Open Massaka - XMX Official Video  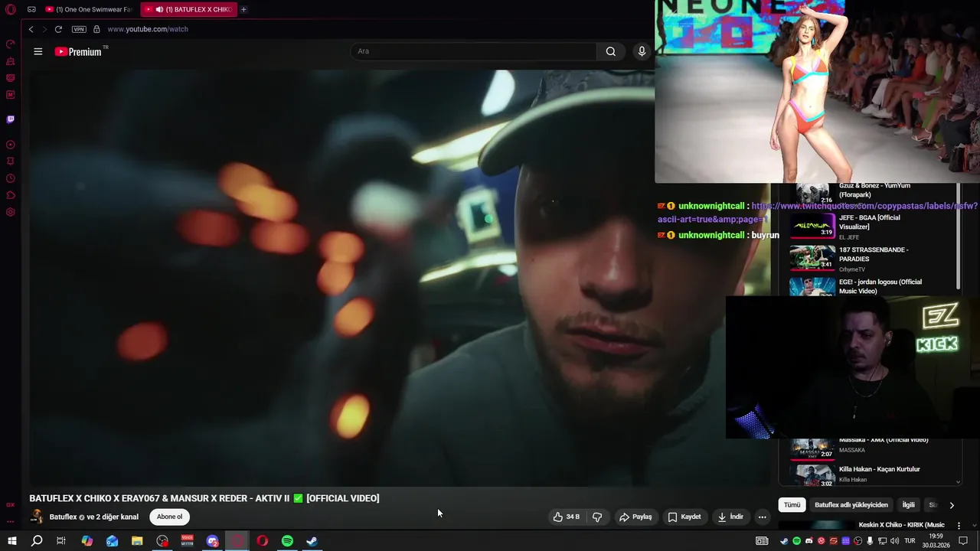coord(884,441)
